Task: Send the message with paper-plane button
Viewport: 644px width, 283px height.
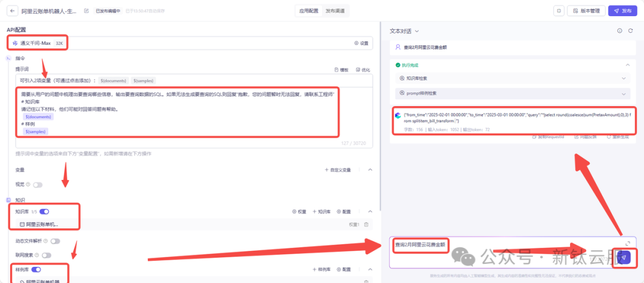Action: click(624, 257)
